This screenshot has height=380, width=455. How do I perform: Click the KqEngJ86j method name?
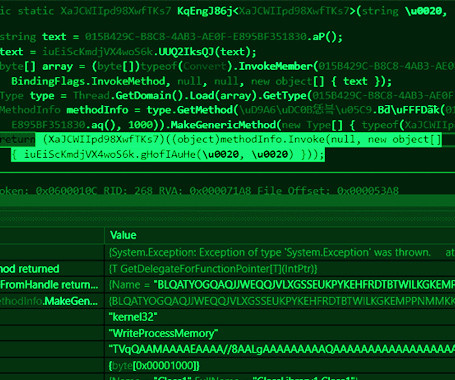coord(205,11)
